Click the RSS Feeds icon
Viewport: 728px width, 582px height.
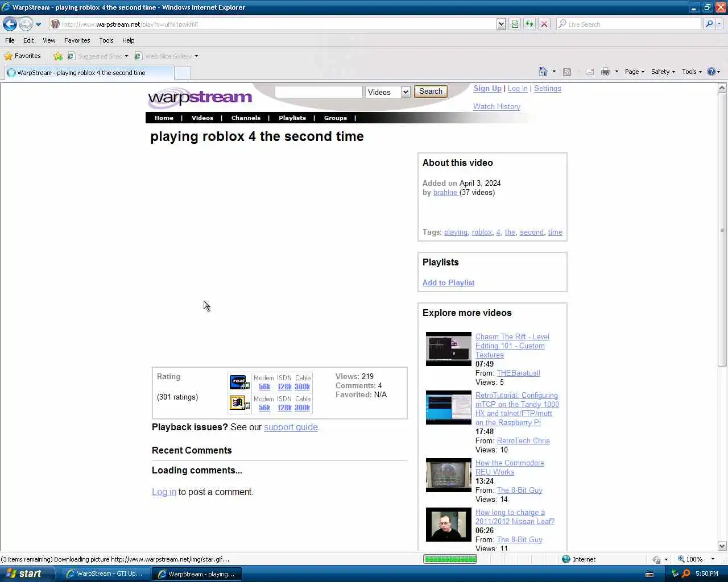pos(567,72)
